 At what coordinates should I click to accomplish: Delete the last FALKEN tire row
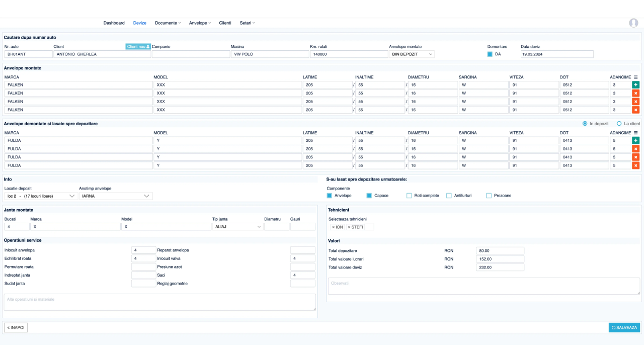pos(635,110)
